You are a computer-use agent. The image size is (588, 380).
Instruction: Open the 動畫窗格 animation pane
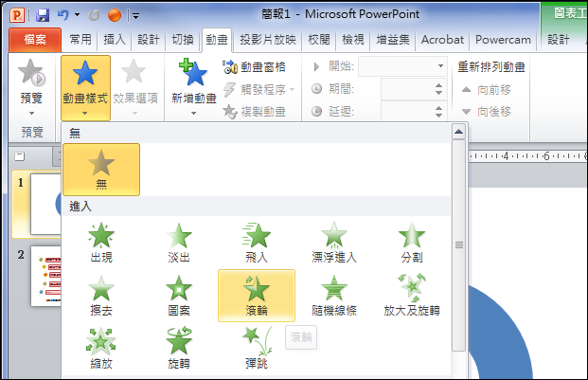(255, 67)
